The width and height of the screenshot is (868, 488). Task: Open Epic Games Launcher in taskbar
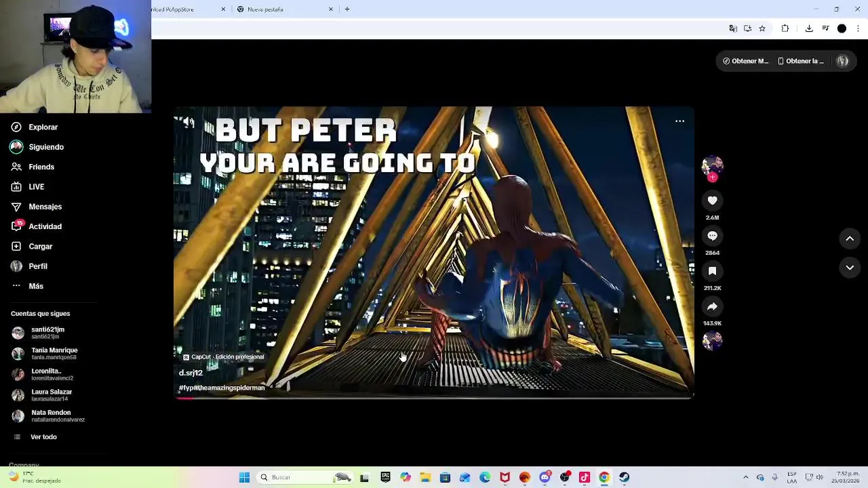(385, 477)
